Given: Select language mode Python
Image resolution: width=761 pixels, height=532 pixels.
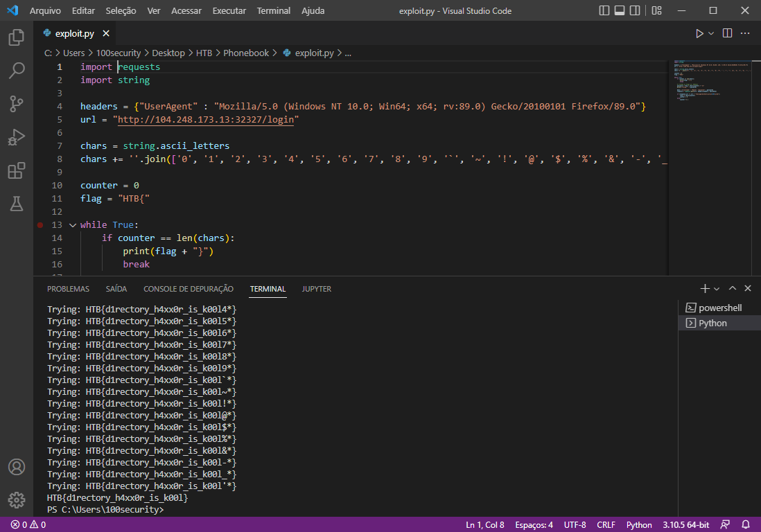Looking at the screenshot, I should (x=639, y=524).
